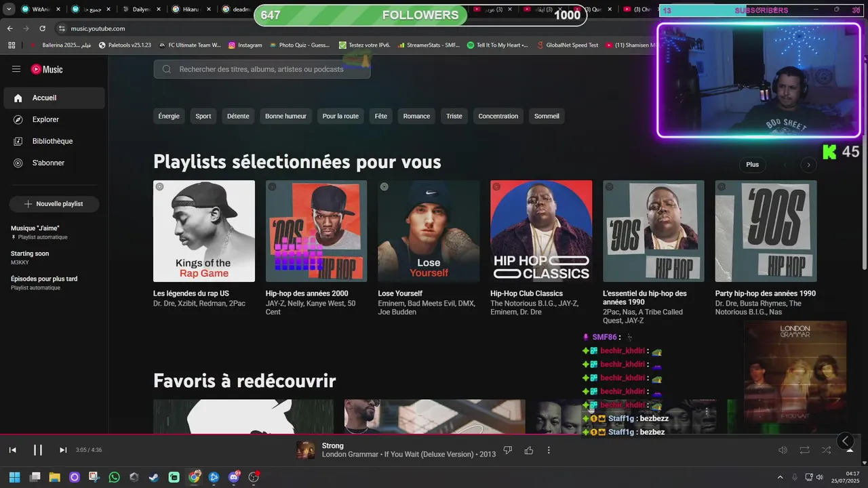
Task: Toggle repeat mode
Action: [x=804, y=450]
